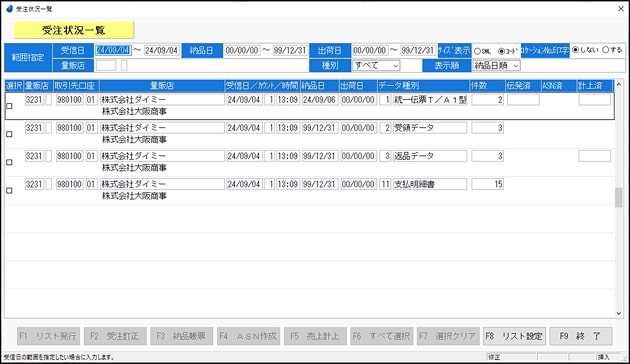
Task: Click the 受信日 start date field
Action: tap(113, 50)
